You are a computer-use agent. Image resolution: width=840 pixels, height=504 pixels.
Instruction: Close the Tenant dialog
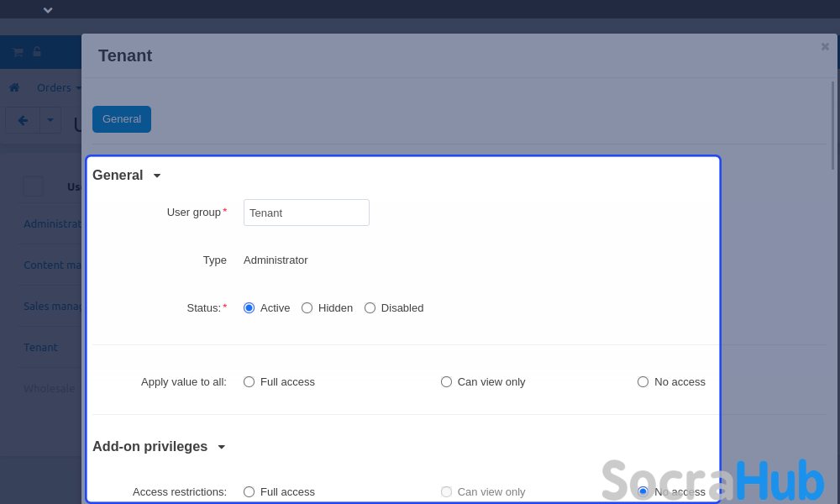click(x=825, y=47)
